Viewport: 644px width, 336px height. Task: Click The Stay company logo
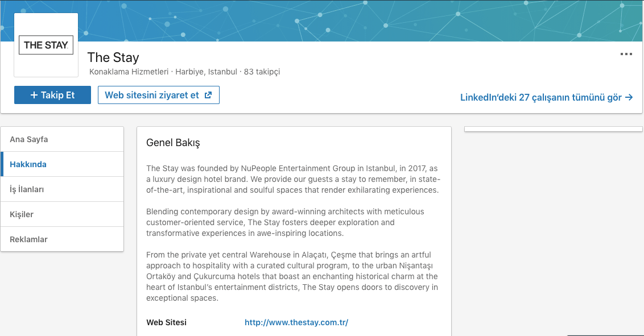coord(46,45)
